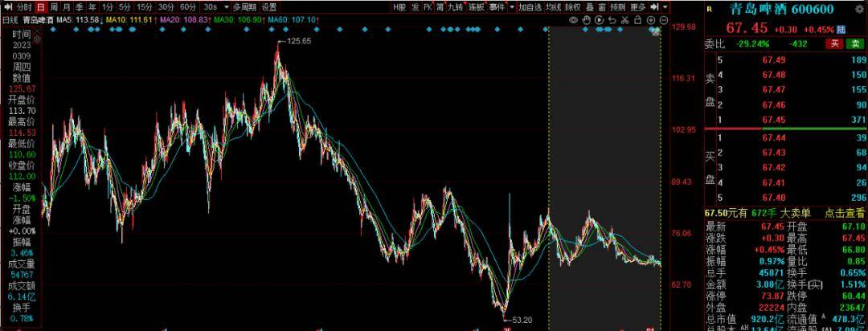Click the 53.20 low price label on chart

coord(522,320)
